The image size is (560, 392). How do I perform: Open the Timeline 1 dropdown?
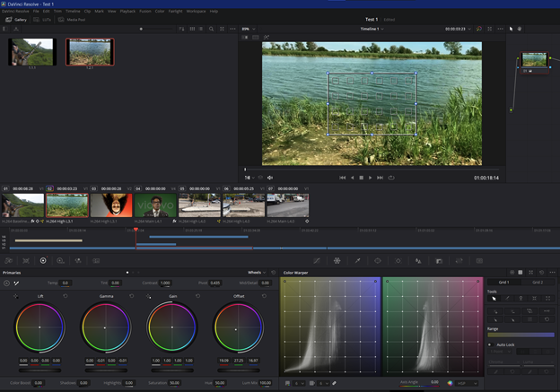tap(371, 29)
